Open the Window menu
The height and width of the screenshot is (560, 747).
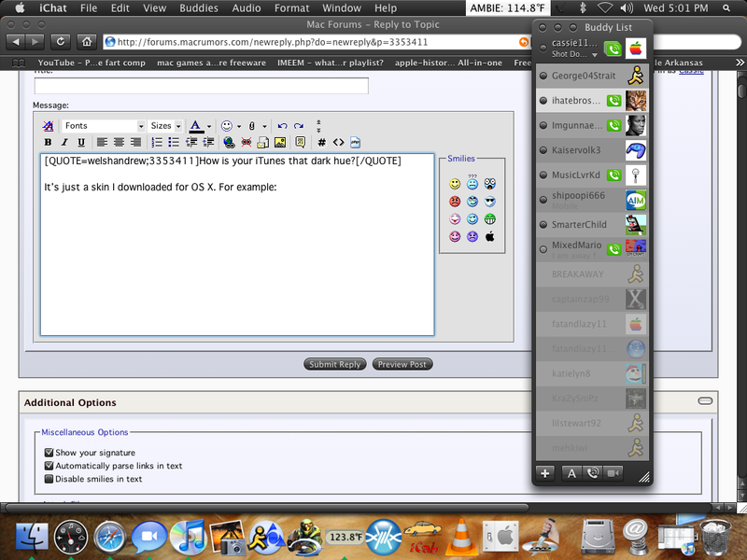coord(342,8)
